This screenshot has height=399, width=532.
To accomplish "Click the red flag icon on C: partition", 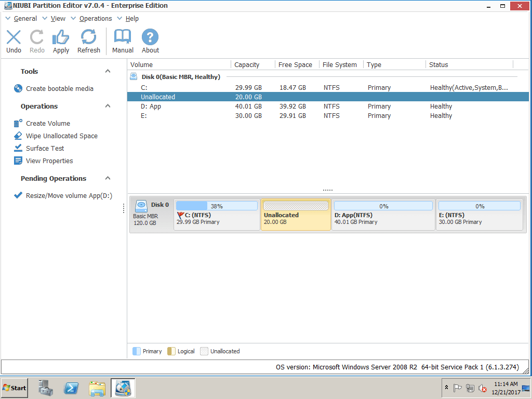I will (x=180, y=215).
